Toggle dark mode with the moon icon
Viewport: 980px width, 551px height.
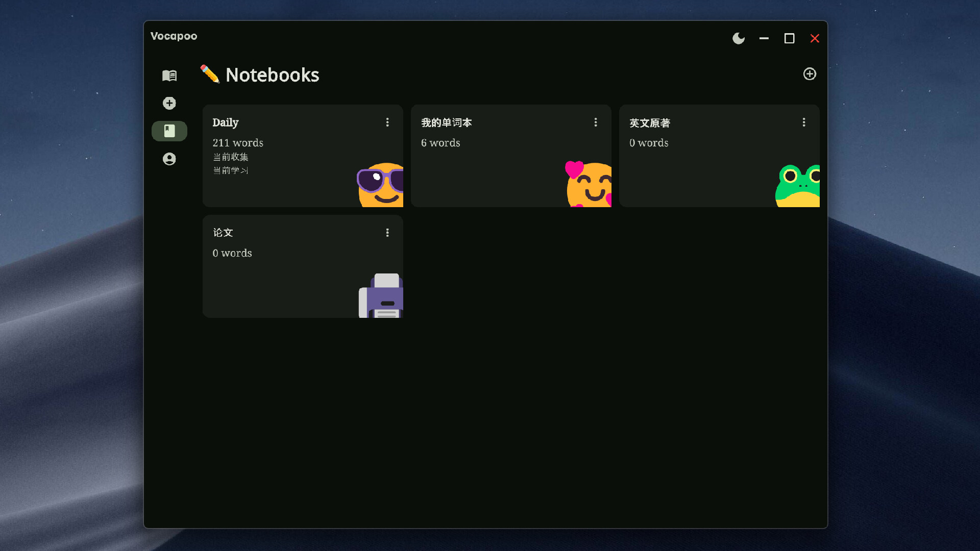(738, 38)
